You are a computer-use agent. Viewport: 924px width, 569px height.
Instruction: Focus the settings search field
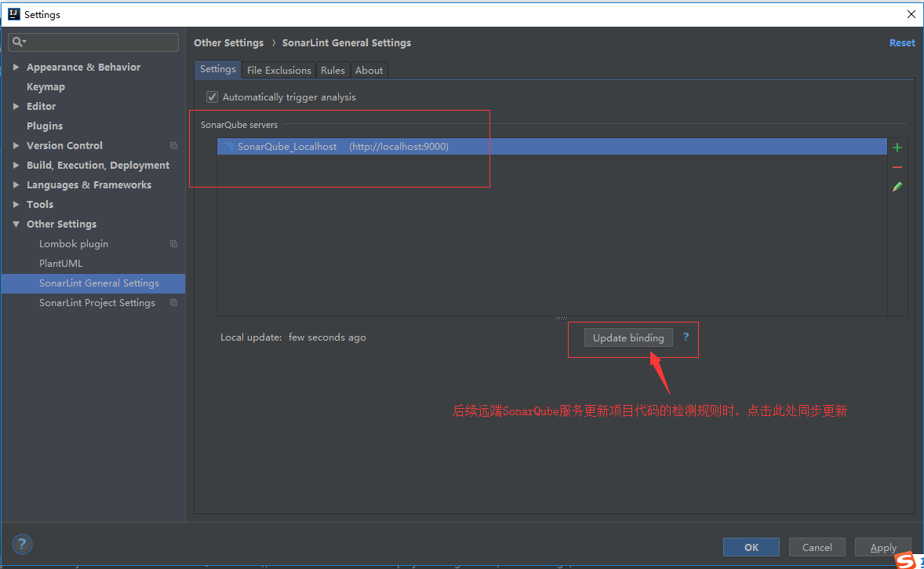pos(93,42)
